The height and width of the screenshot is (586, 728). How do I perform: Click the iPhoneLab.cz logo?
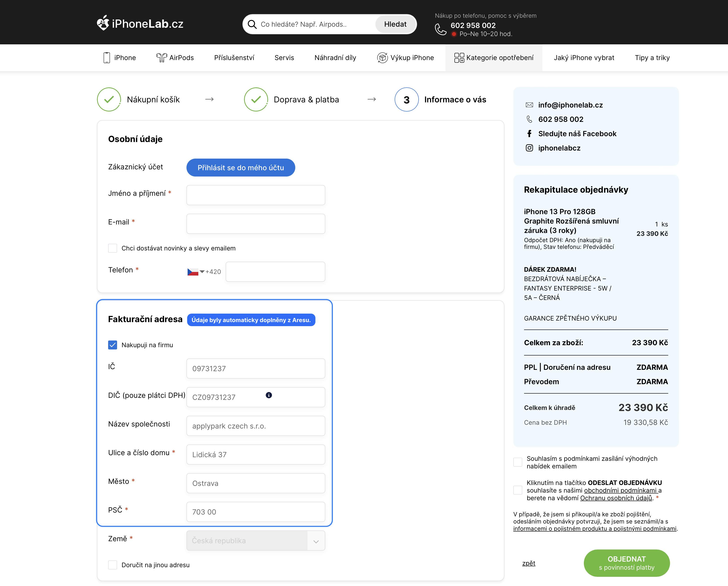(140, 23)
